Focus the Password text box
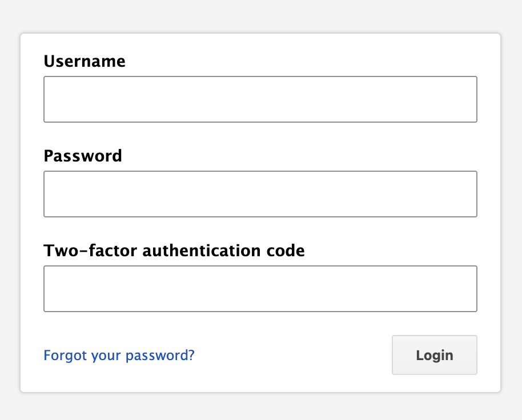 click(x=260, y=194)
